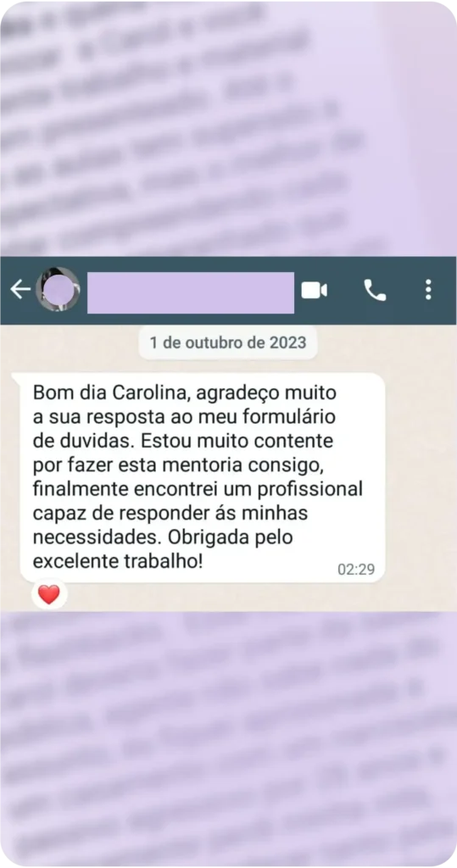The width and height of the screenshot is (457, 868).
Task: Click the blurred text area above the chat
Action: pos(228,129)
